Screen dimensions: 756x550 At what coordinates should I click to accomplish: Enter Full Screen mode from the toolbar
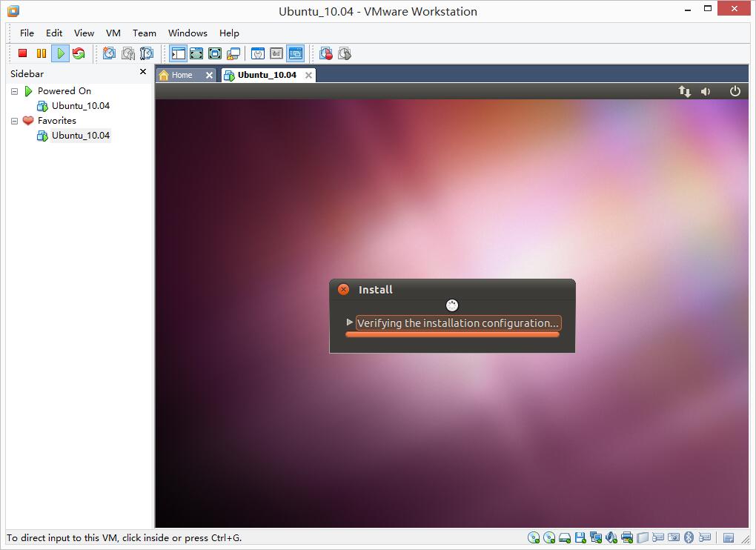[214, 53]
